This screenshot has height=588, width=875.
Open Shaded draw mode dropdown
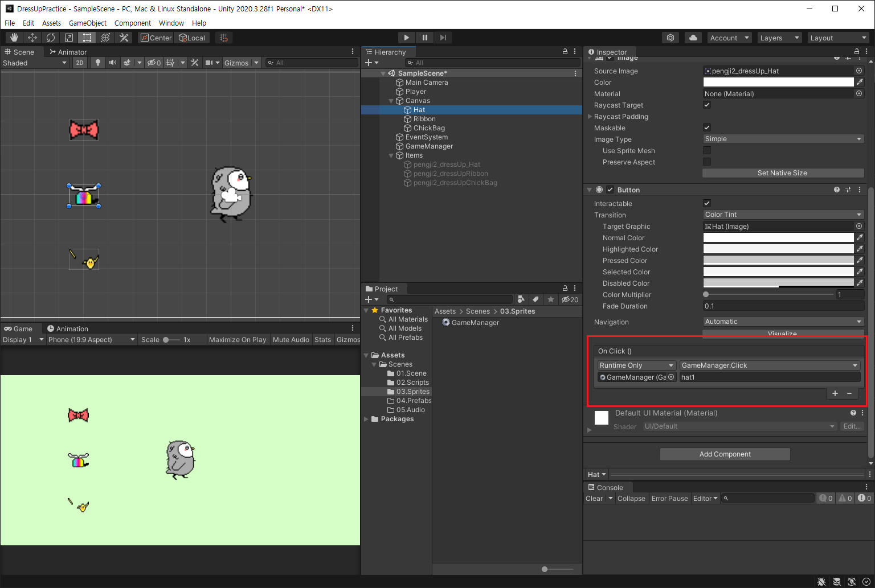[35, 63]
